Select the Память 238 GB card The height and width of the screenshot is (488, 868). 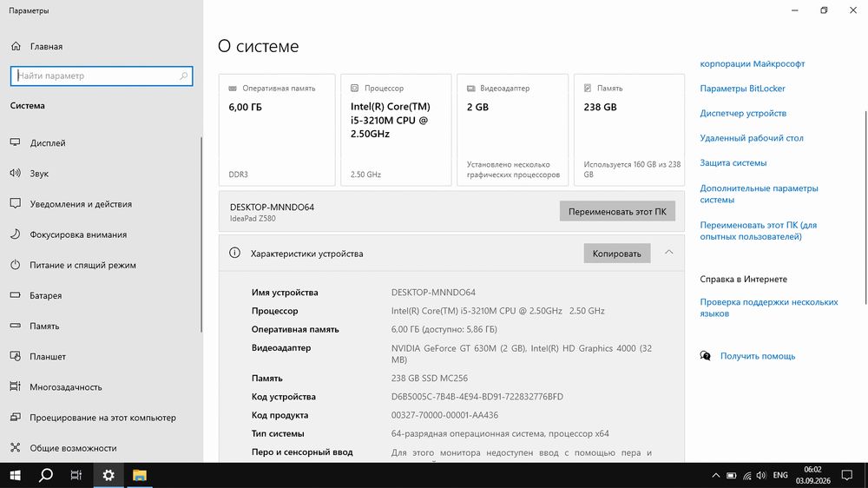[x=628, y=129]
